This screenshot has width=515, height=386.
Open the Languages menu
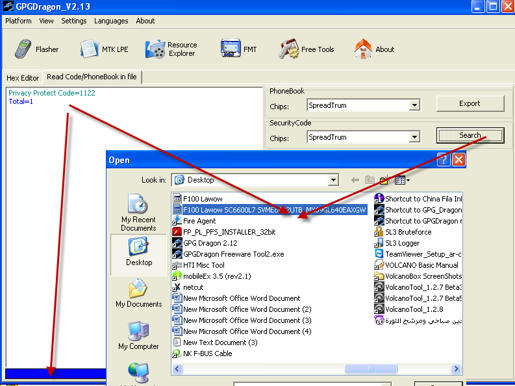pyautogui.click(x=111, y=21)
